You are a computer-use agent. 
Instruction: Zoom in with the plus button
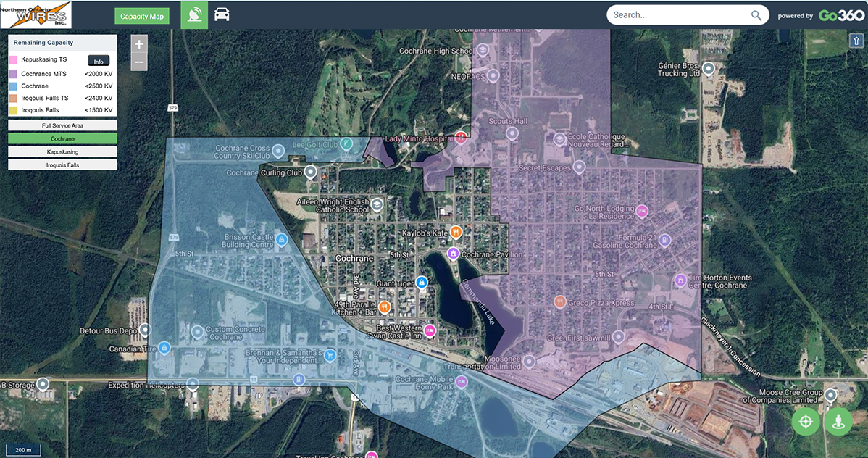coord(139,44)
